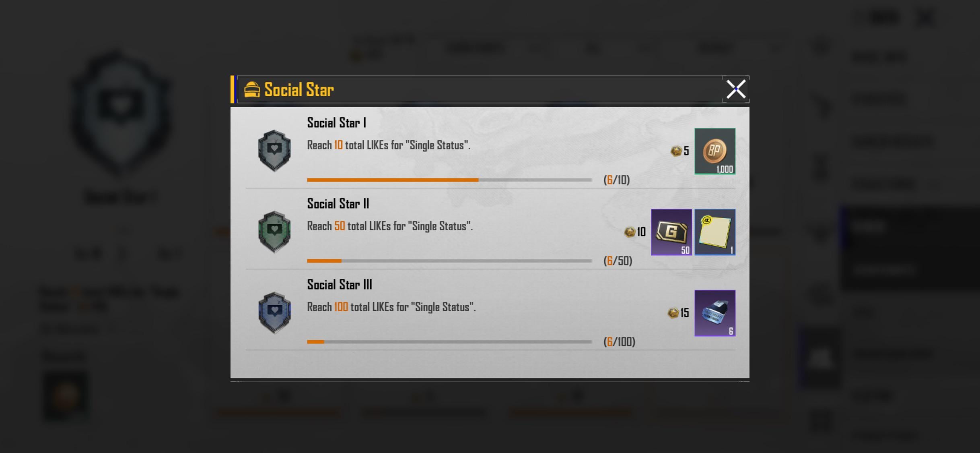This screenshot has width=980, height=453.
Task: Click the 15 achievement points icon
Action: coord(673,313)
